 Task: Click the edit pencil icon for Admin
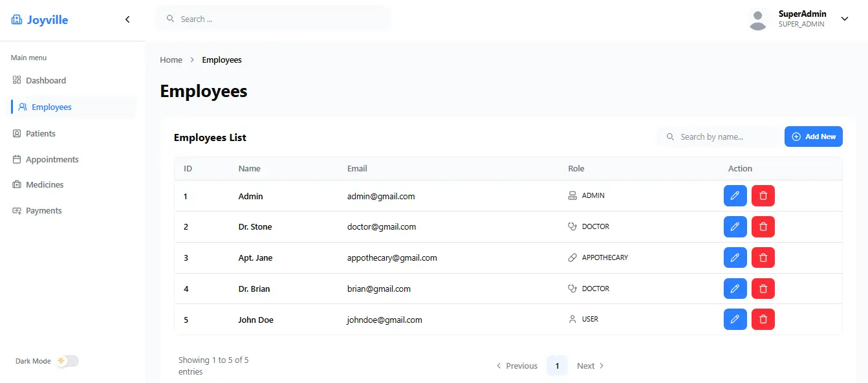click(x=735, y=195)
